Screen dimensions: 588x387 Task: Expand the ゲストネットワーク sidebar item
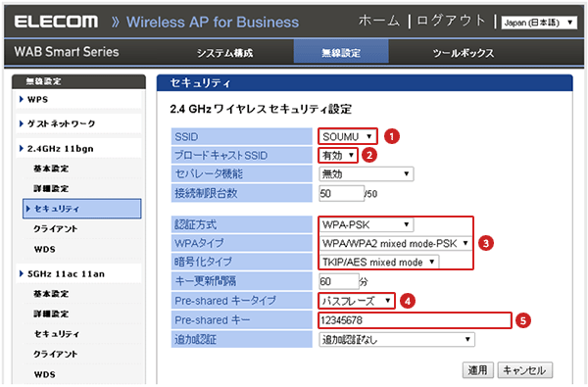78,123
